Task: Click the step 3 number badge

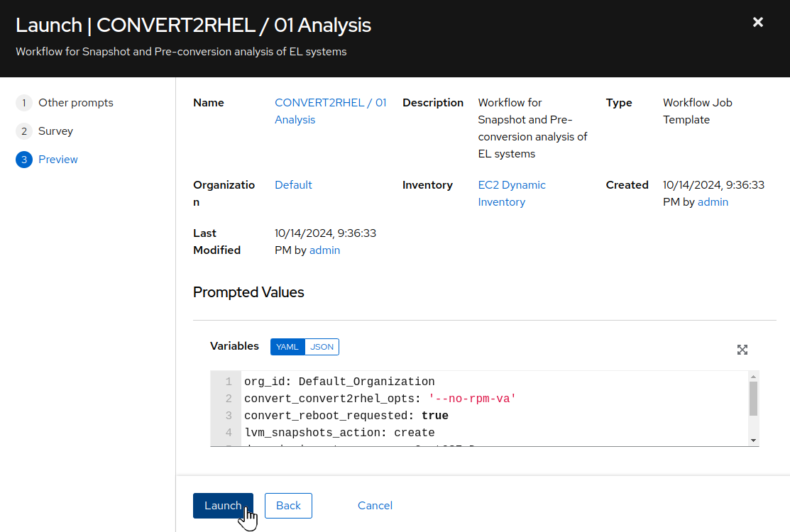Action: 23,160
